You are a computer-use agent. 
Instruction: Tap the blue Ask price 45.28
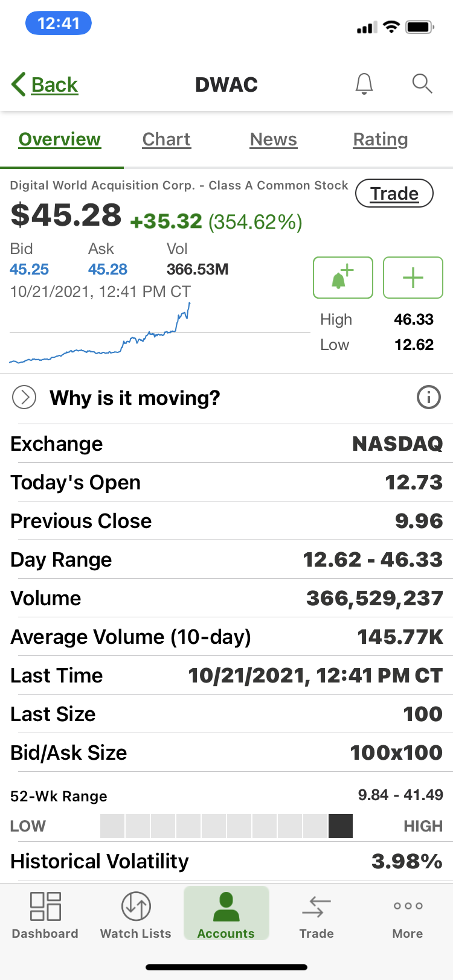(108, 269)
